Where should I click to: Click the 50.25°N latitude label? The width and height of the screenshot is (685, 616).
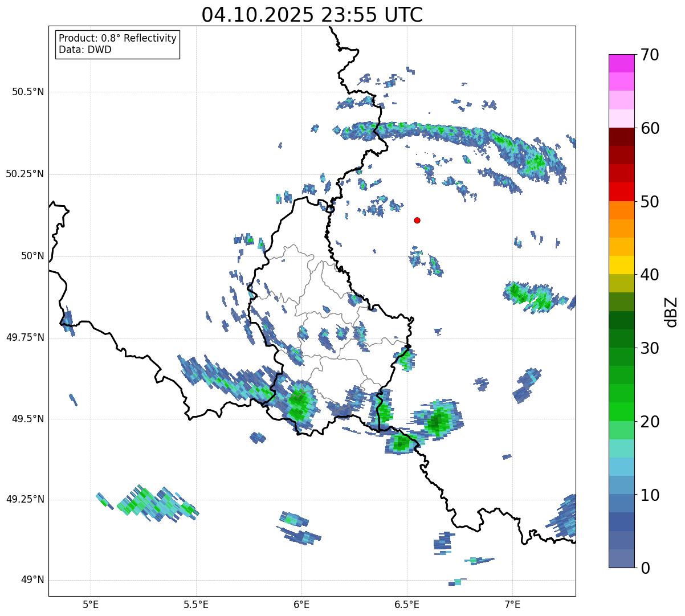point(25,174)
